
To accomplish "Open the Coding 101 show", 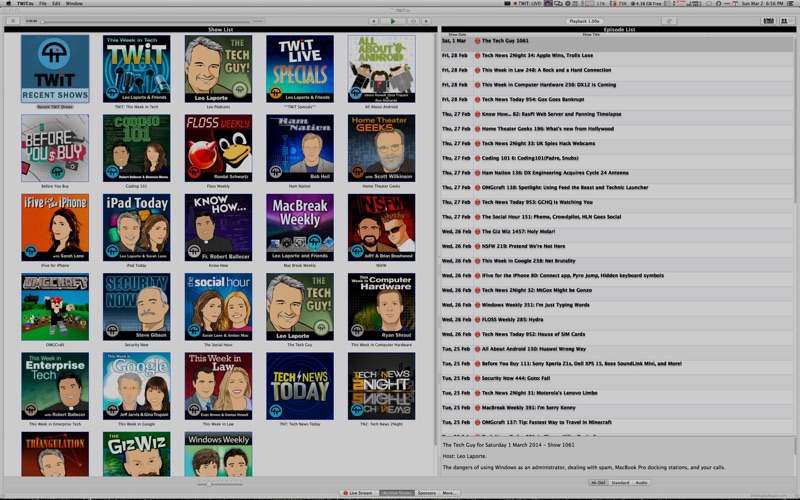I will click(x=137, y=148).
